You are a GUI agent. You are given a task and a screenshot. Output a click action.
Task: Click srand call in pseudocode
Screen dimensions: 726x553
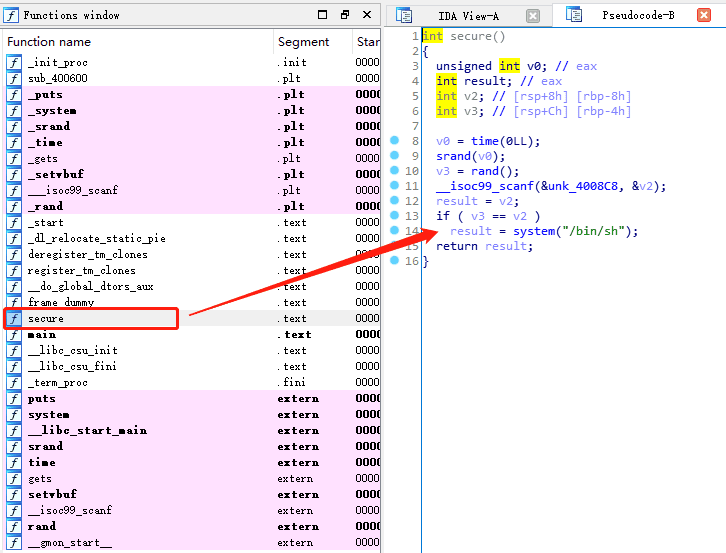click(453, 156)
